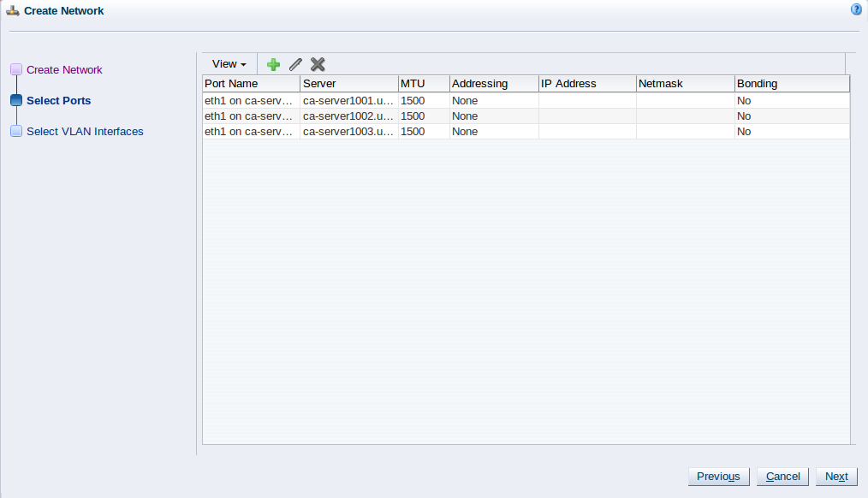Go to the Create Network wizard step

[x=64, y=69]
